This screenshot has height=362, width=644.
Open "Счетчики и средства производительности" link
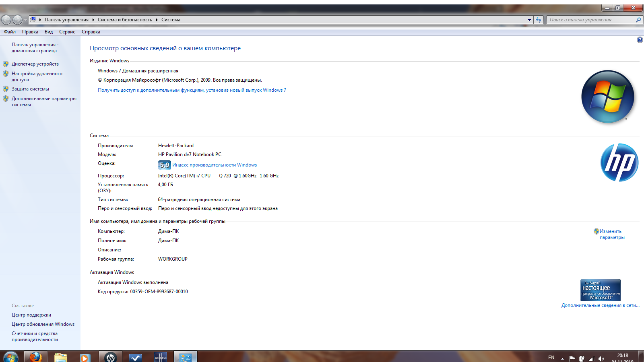(x=35, y=336)
